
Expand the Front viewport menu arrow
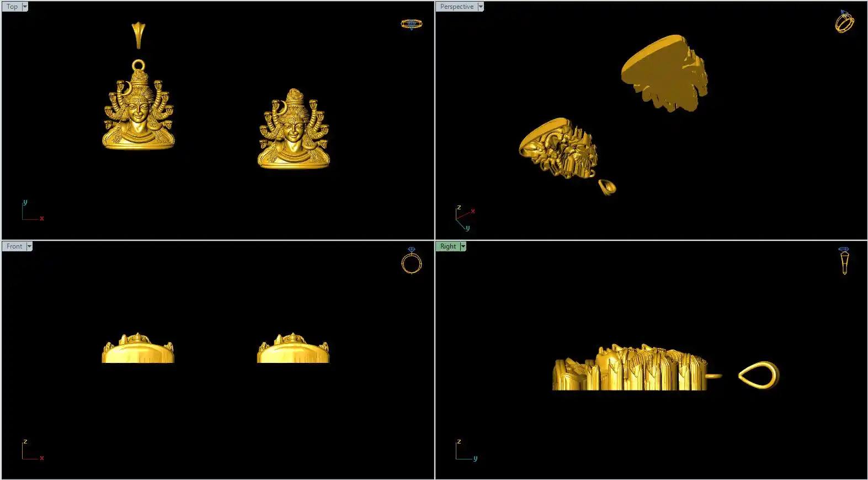(29, 246)
